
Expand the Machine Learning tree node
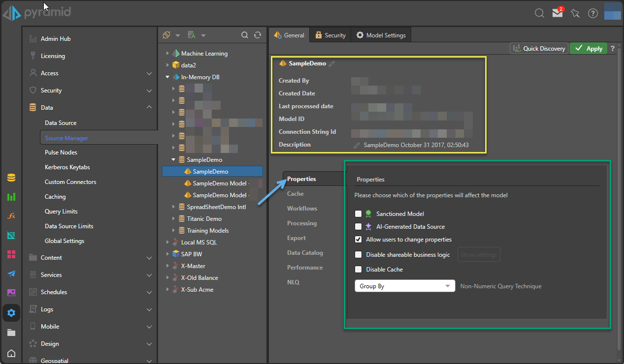[167, 54]
